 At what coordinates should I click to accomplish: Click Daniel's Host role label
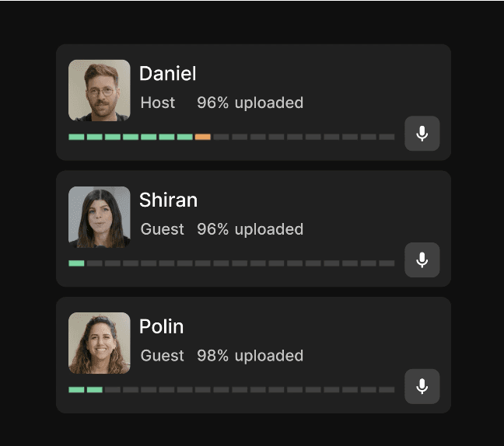[158, 103]
